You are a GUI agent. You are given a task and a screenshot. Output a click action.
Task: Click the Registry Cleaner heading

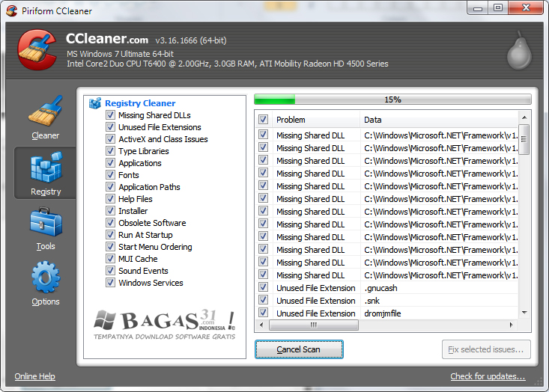140,103
